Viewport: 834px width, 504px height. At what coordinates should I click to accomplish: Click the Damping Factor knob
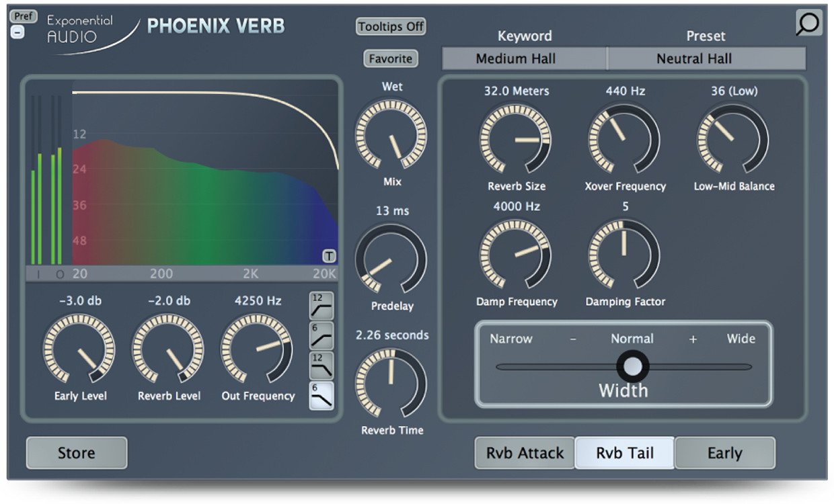pyautogui.click(x=624, y=255)
